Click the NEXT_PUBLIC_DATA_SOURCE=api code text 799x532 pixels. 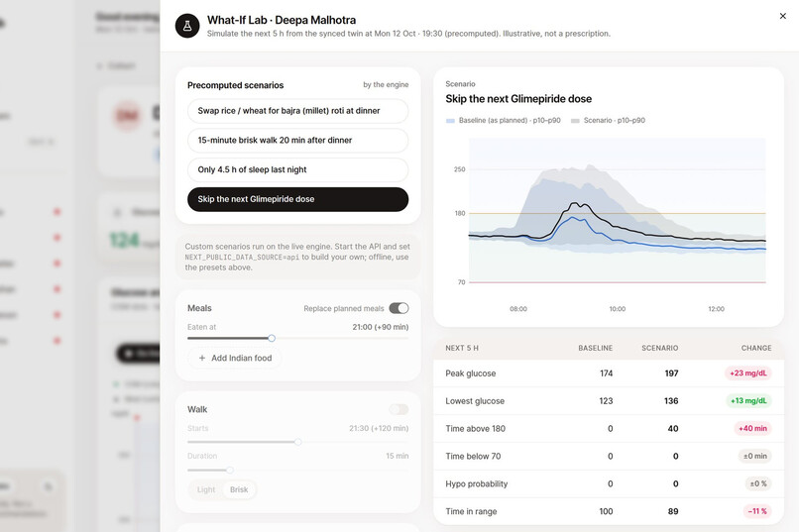242,258
